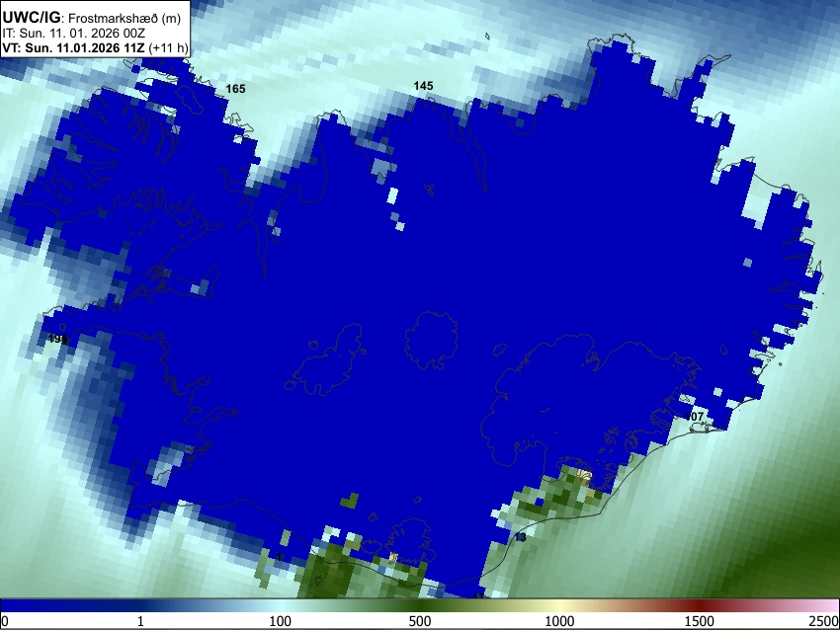
Task: Click the 500 tick label on the color scale
Action: click(x=420, y=621)
